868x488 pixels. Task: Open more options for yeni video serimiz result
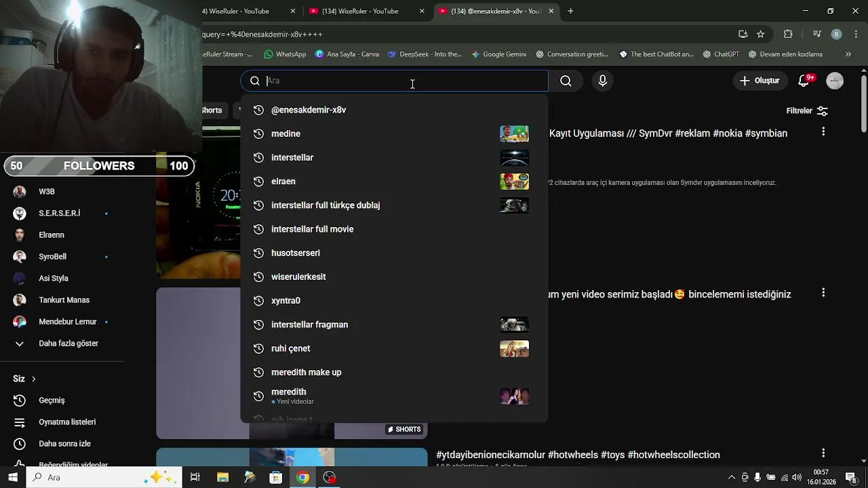click(823, 293)
